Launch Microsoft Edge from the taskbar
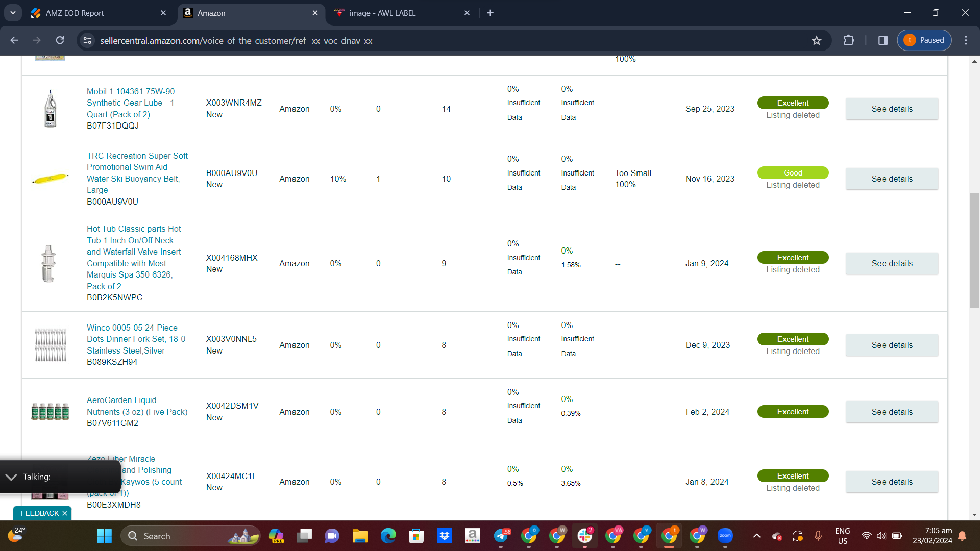980x551 pixels. [x=388, y=536]
